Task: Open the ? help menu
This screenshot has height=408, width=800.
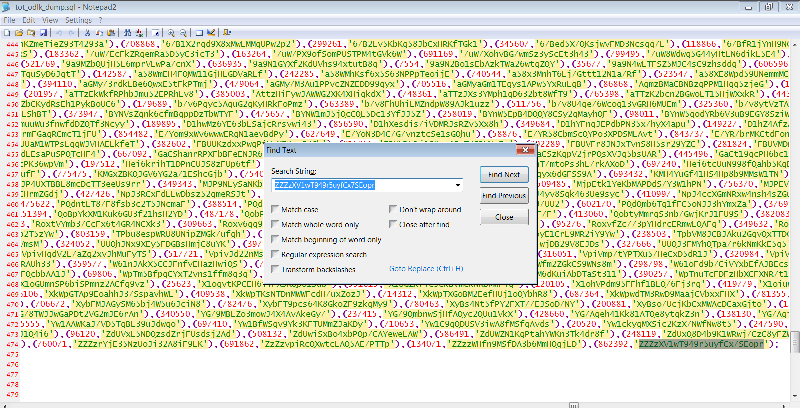Action: 101,20
